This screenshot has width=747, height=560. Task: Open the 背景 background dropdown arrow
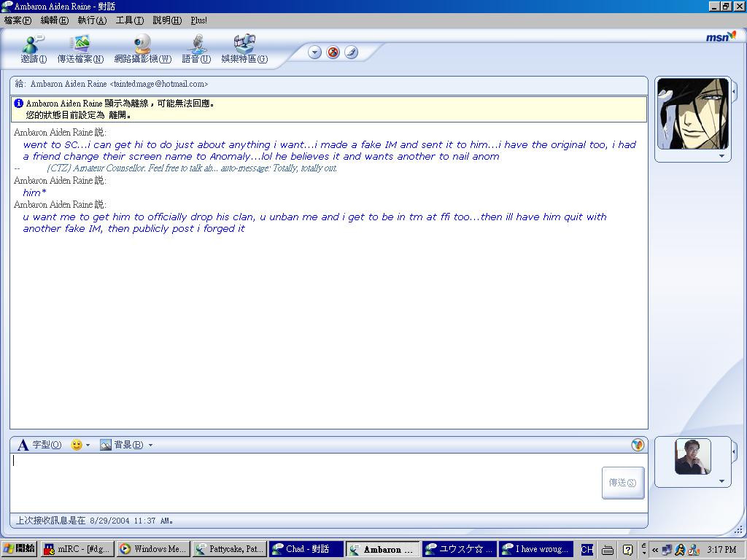tap(150, 446)
